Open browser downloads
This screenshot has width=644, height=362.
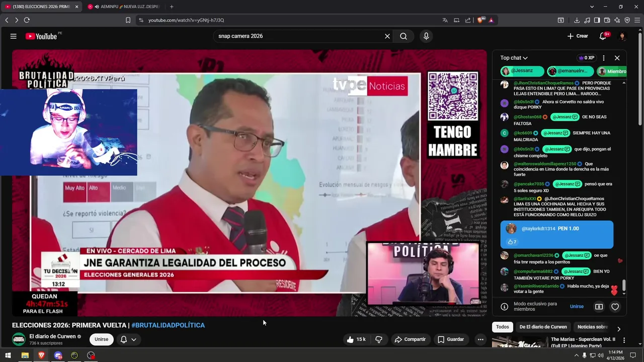pyautogui.click(x=577, y=20)
